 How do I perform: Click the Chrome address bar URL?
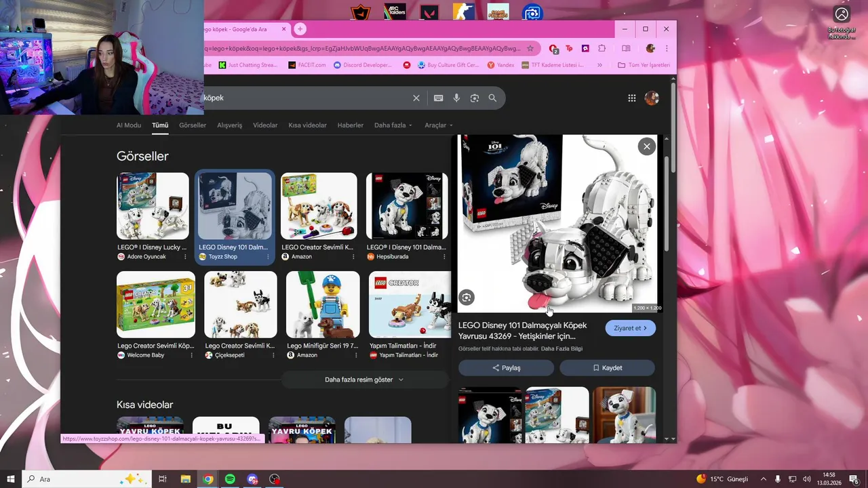pos(363,48)
